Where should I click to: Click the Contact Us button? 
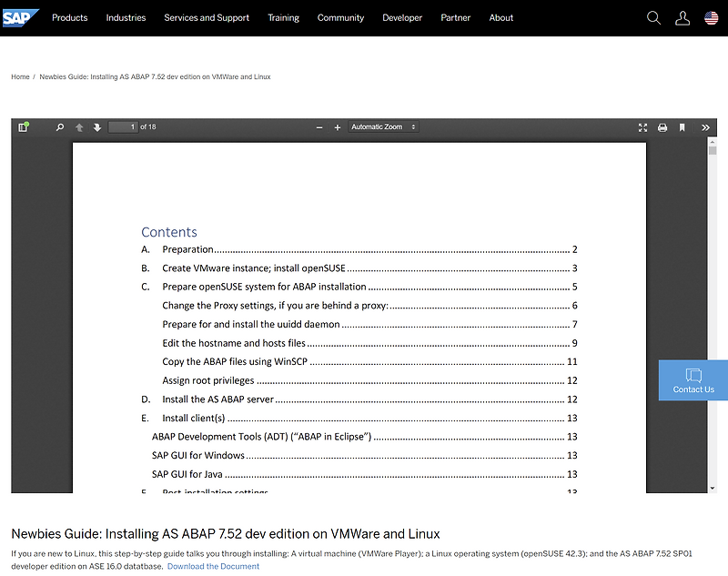pyautogui.click(x=693, y=379)
